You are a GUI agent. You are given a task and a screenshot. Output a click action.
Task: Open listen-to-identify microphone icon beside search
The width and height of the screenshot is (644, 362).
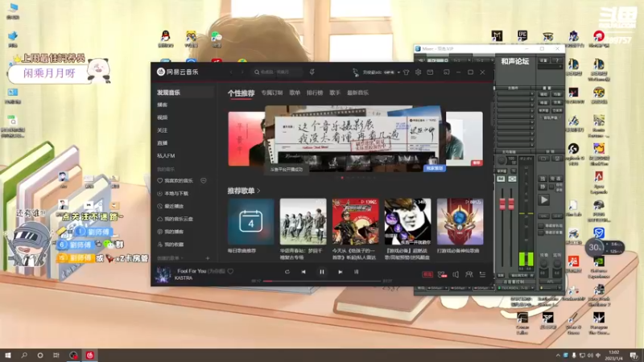[x=312, y=72]
